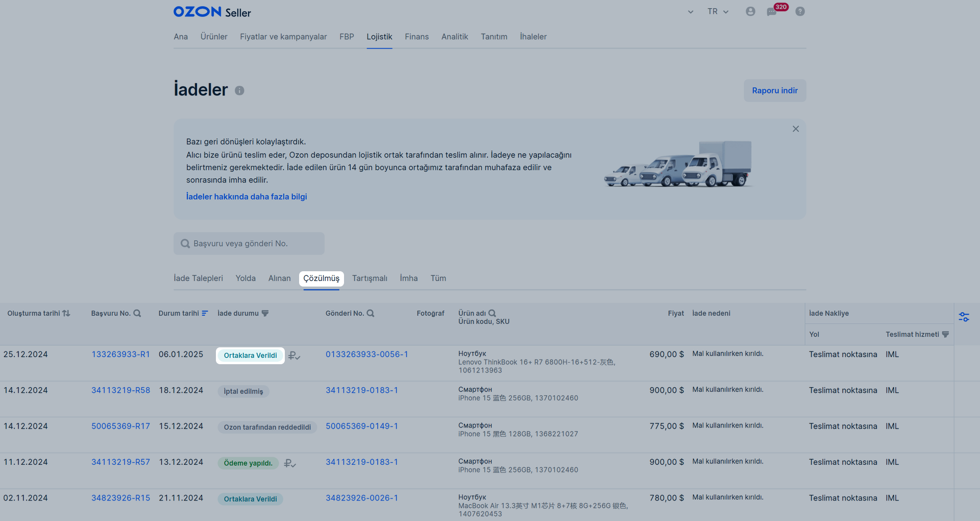Click the iPhone 15 128GB product text

pos(518,434)
